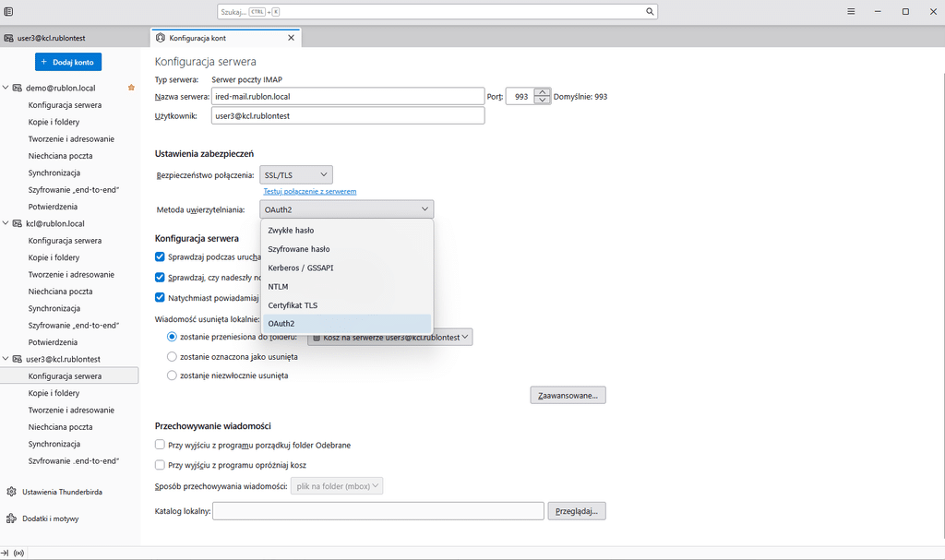Open 'Ustawienia Thunderbirda' settings link

[x=62, y=492]
